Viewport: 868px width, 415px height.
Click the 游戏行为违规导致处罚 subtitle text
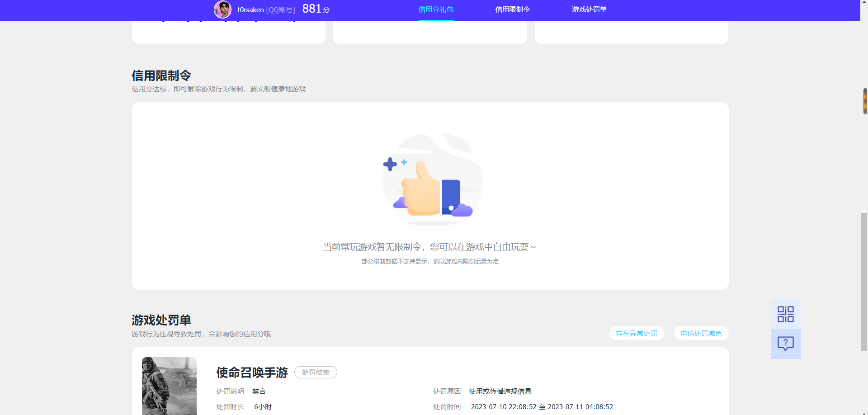pos(201,334)
